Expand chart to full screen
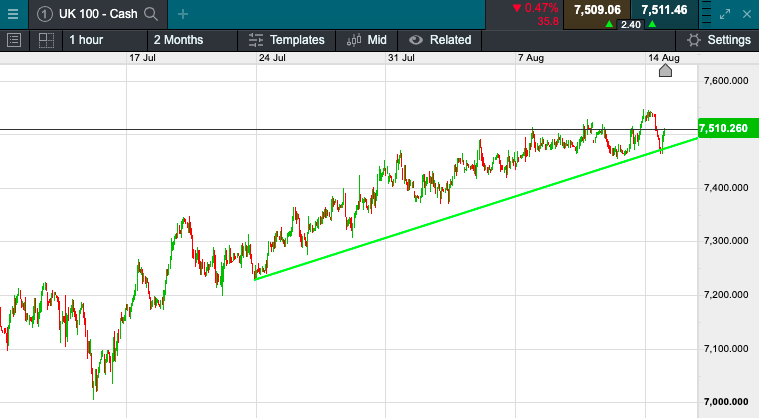759x418 pixels. click(725, 14)
